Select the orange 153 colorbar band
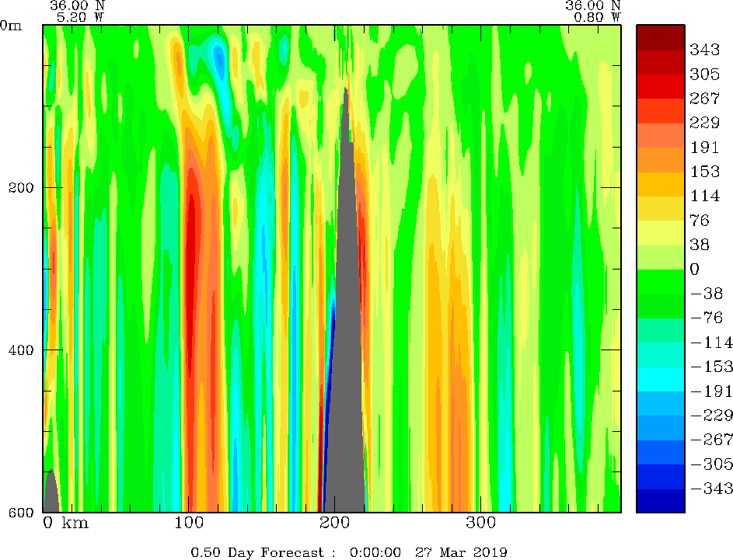The height and width of the screenshot is (560, 733). pos(661,160)
